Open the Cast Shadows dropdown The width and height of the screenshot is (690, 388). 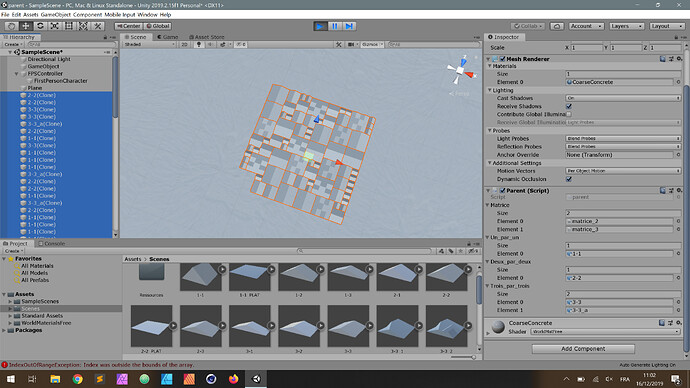point(623,98)
